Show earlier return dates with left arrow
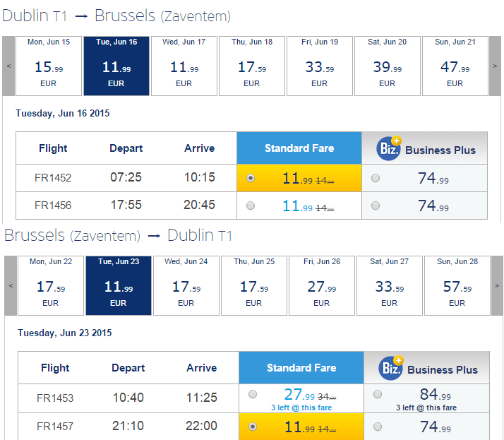504x440 pixels. (11, 285)
